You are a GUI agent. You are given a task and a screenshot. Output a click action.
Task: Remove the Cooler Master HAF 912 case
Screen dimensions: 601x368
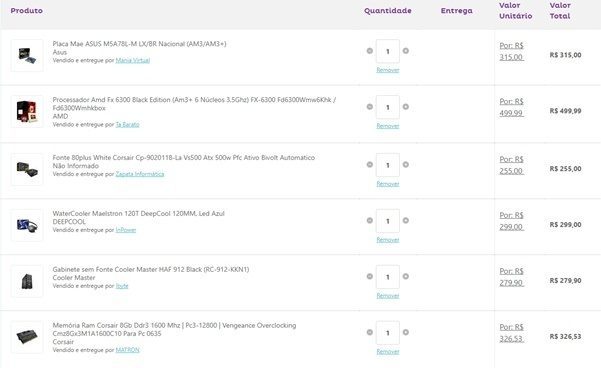pyautogui.click(x=388, y=296)
